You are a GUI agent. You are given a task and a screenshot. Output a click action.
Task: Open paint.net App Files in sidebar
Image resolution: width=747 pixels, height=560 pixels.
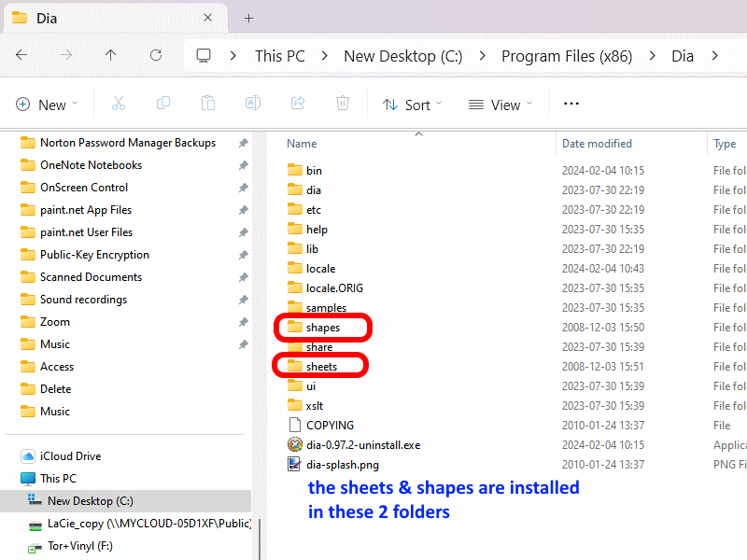coord(77,209)
